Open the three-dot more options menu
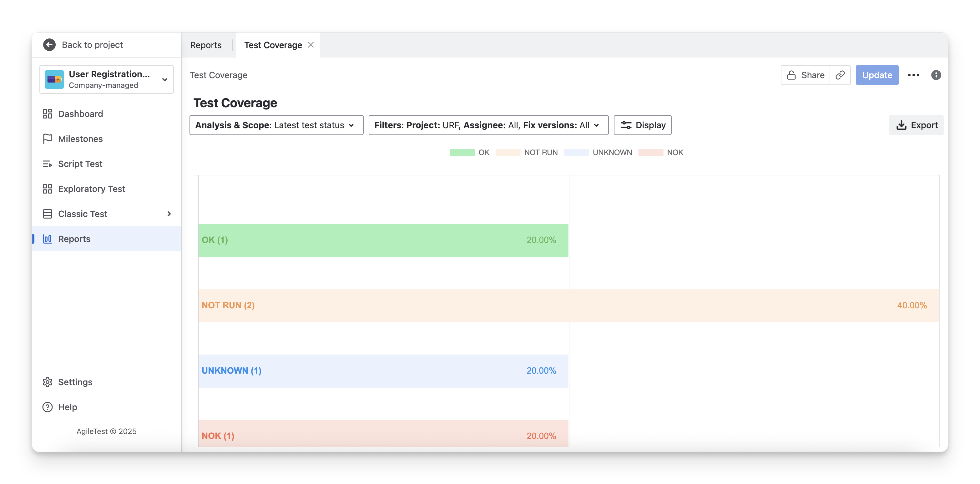The height and width of the screenshot is (484, 980). 913,75
